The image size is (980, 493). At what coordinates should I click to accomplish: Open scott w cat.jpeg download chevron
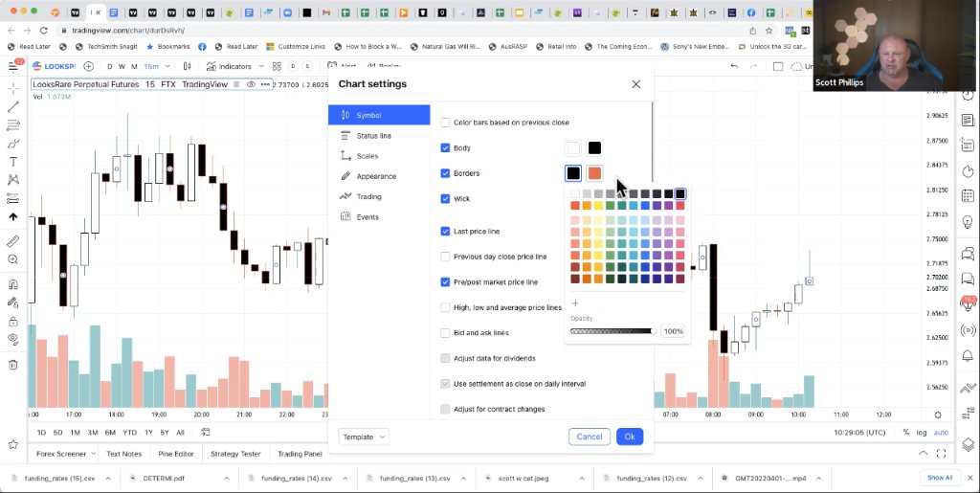coord(581,479)
